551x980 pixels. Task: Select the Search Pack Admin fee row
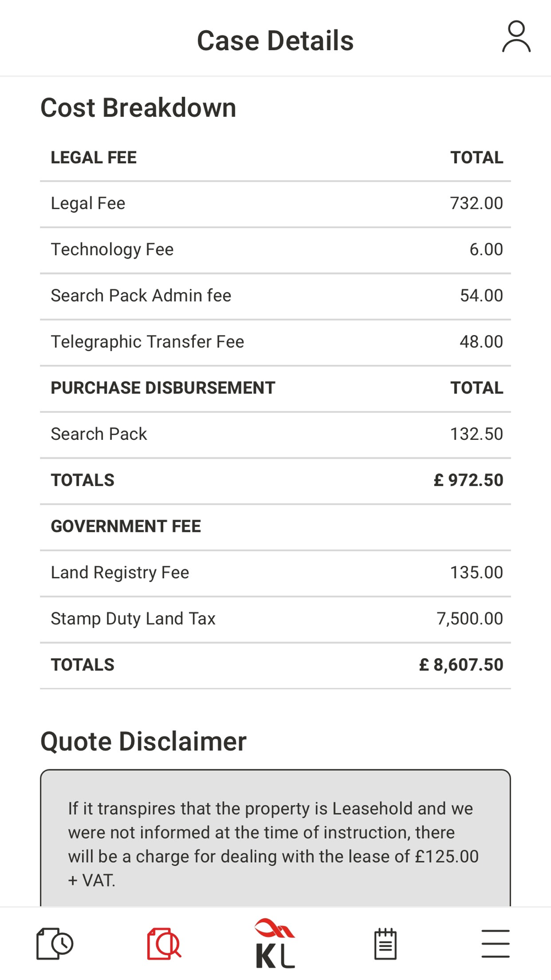275,296
